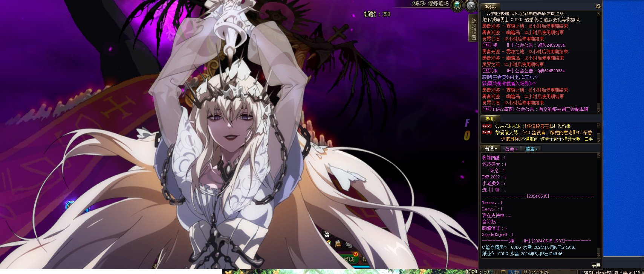Viewport: 644px width, 274px height.
Task: Click 修炼道场 location title
Action: tap(438, 3)
